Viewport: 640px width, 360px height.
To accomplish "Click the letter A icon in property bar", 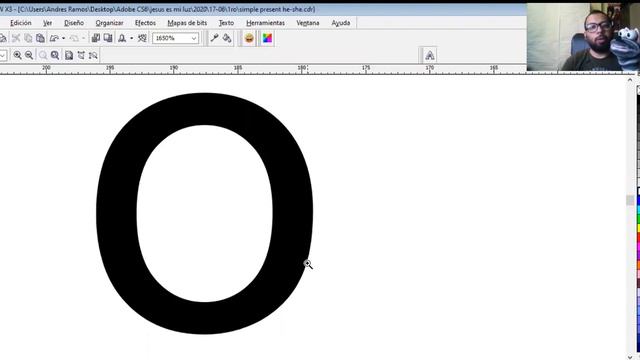I will click(429, 55).
